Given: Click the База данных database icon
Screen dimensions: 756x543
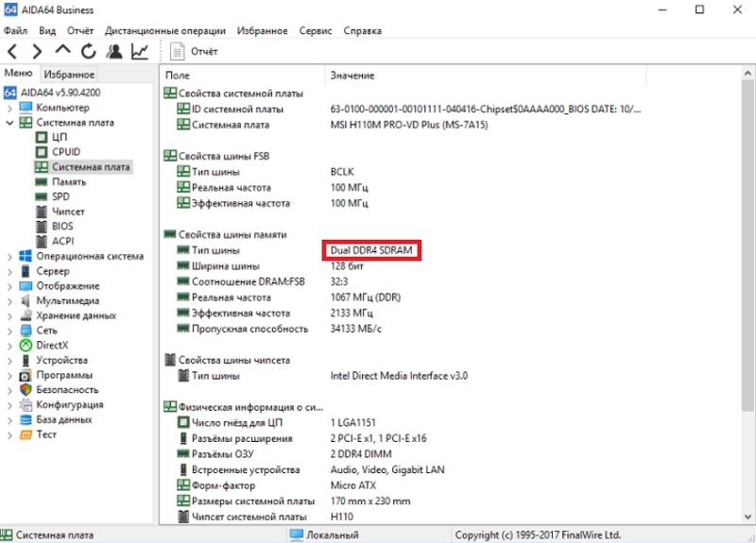Looking at the screenshot, I should (26, 419).
